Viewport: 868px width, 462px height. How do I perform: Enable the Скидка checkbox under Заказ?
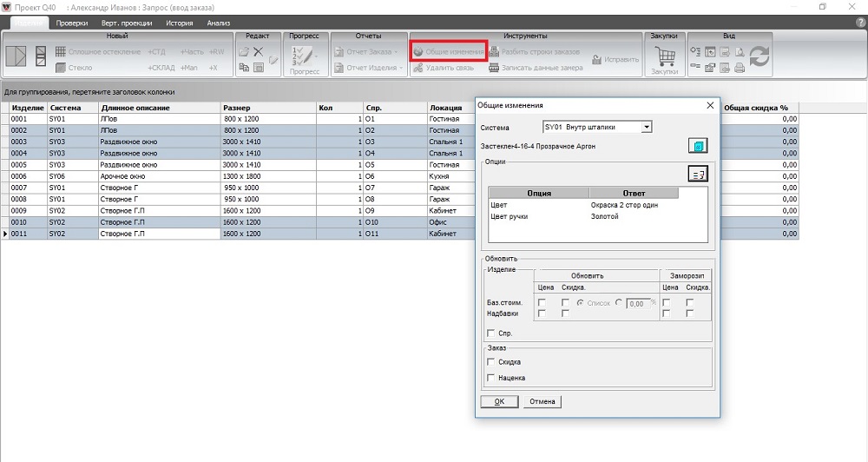point(491,362)
